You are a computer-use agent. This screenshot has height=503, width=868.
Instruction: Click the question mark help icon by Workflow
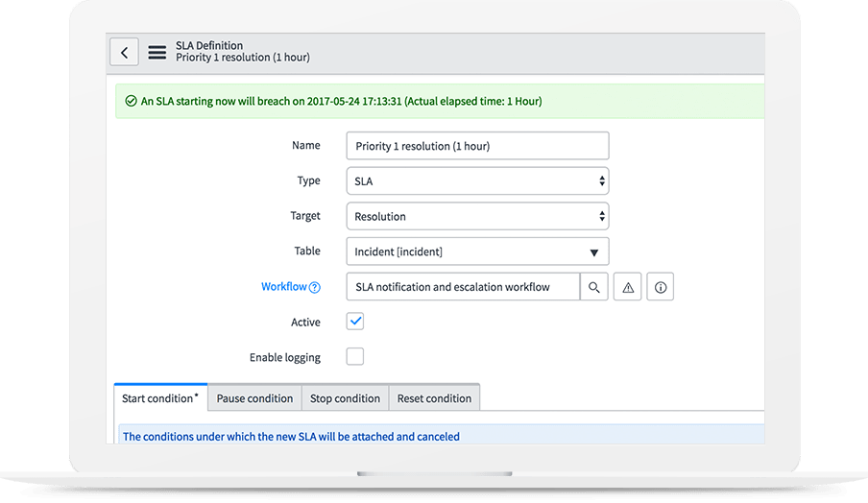pos(315,287)
